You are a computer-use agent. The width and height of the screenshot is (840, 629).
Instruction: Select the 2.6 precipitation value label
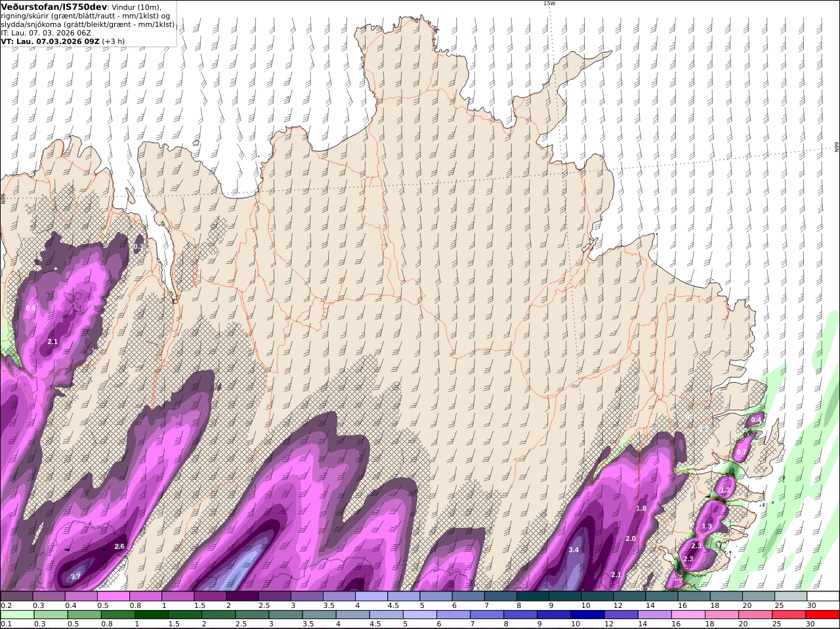pyautogui.click(x=119, y=546)
